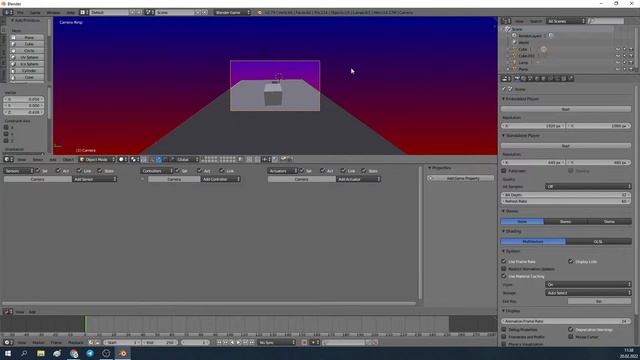
Task: Toggle Restrict Animation Updates checkbox
Action: click(504, 269)
